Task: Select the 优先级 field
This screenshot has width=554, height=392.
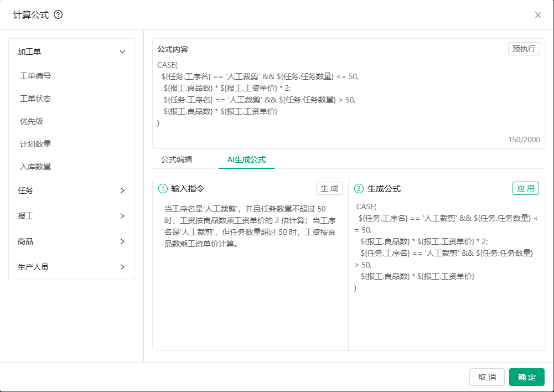Action: coord(32,121)
